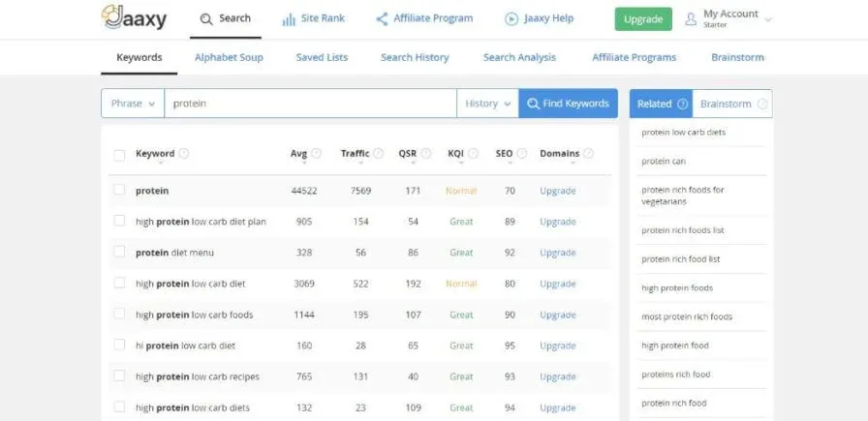
Task: Select the Related side panel tab
Action: point(661,104)
